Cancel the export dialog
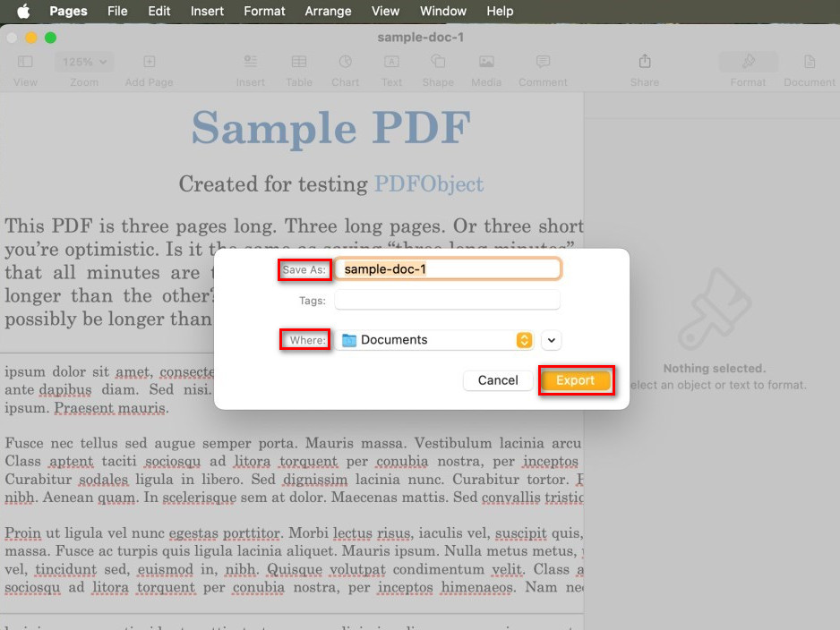 (x=497, y=380)
